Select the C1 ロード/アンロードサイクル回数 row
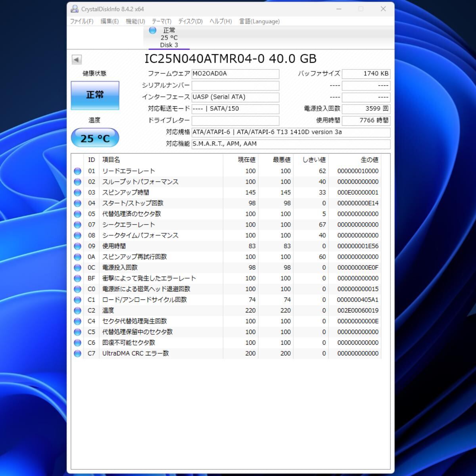This screenshot has width=476, height=476. (x=144, y=300)
